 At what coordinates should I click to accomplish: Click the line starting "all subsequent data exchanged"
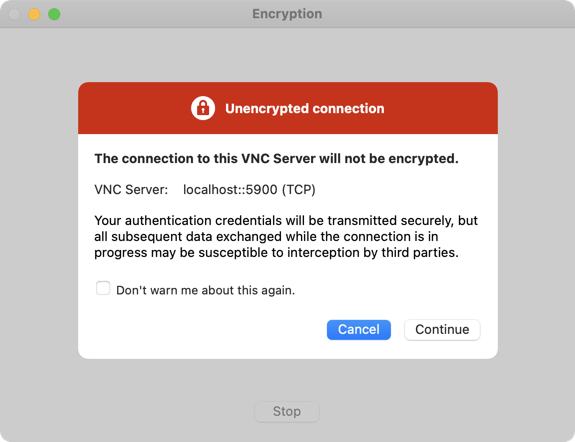tap(266, 237)
